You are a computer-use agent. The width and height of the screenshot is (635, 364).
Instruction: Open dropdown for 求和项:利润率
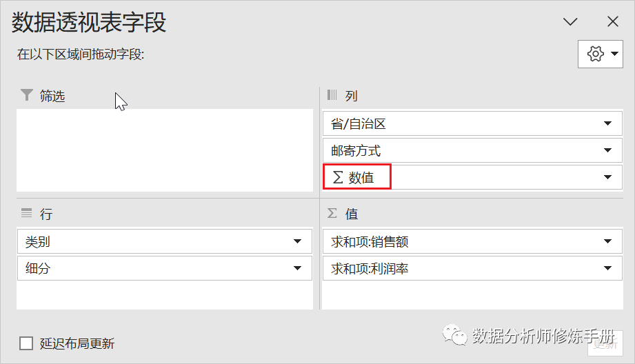(607, 268)
